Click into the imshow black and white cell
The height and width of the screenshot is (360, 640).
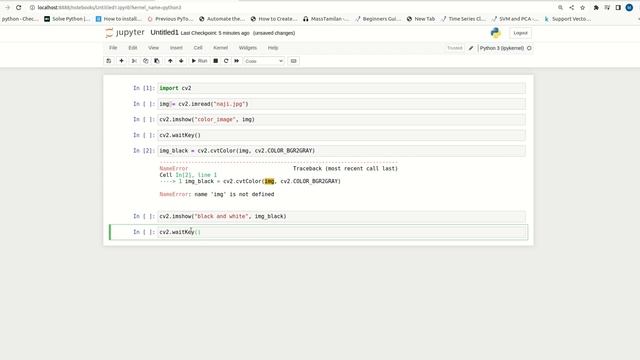(342, 216)
